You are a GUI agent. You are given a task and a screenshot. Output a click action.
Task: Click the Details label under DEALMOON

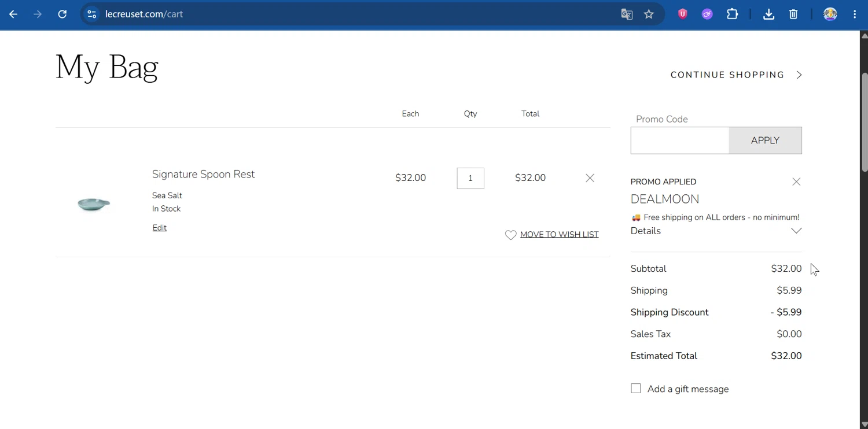(646, 231)
